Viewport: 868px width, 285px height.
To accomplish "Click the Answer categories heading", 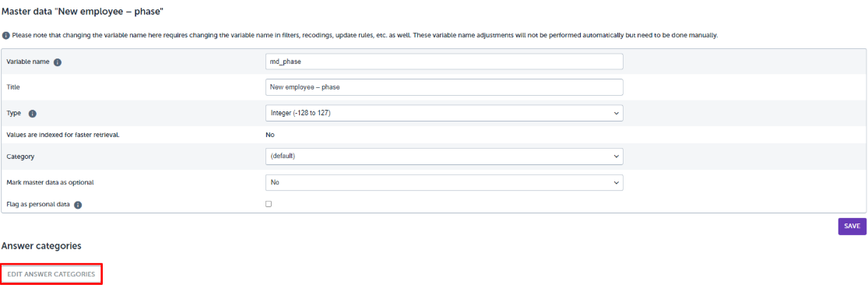I will 42,245.
